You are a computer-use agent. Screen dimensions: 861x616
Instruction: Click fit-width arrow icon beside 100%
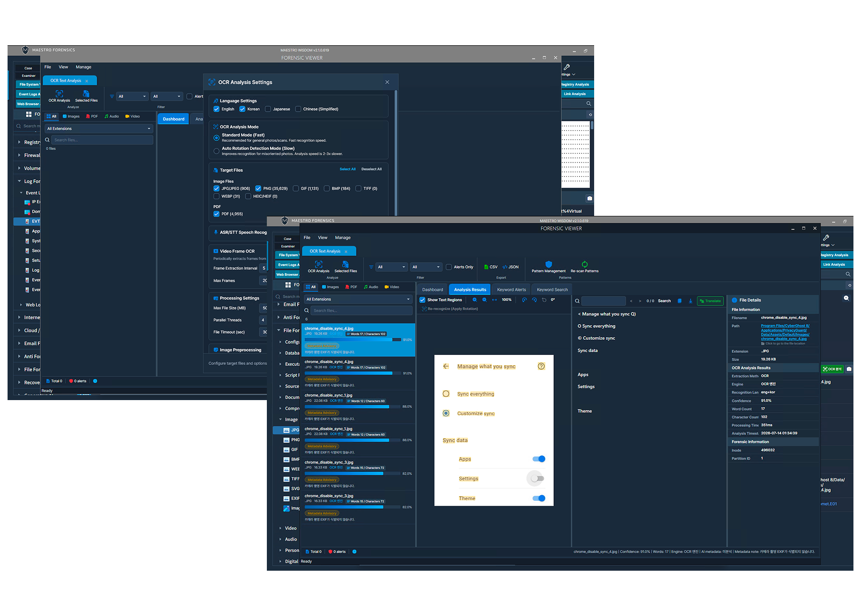click(x=494, y=300)
